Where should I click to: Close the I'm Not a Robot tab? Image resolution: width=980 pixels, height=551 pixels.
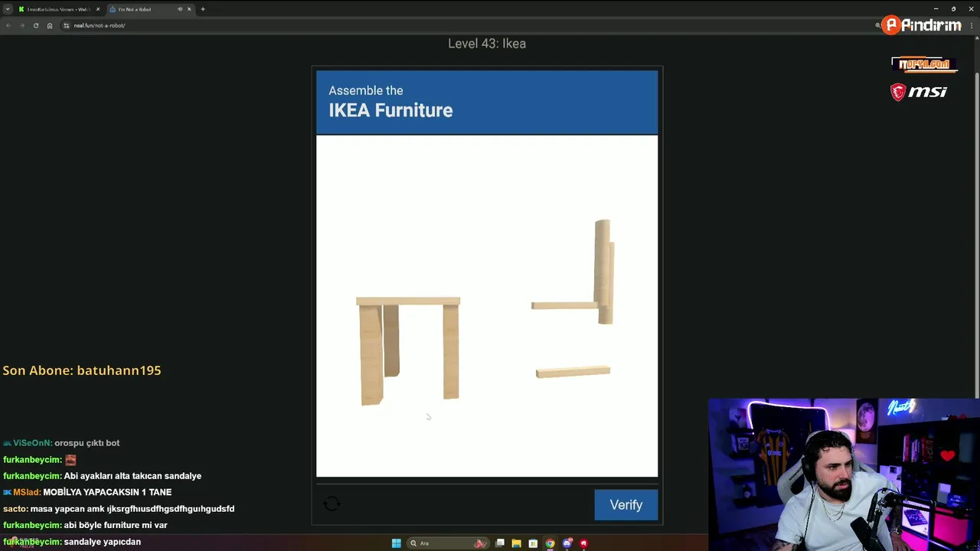coord(190,9)
